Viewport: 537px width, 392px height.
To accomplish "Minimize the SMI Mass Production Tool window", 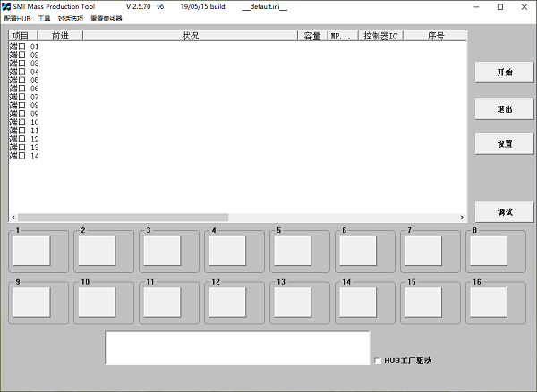I will pyautogui.click(x=476, y=7).
